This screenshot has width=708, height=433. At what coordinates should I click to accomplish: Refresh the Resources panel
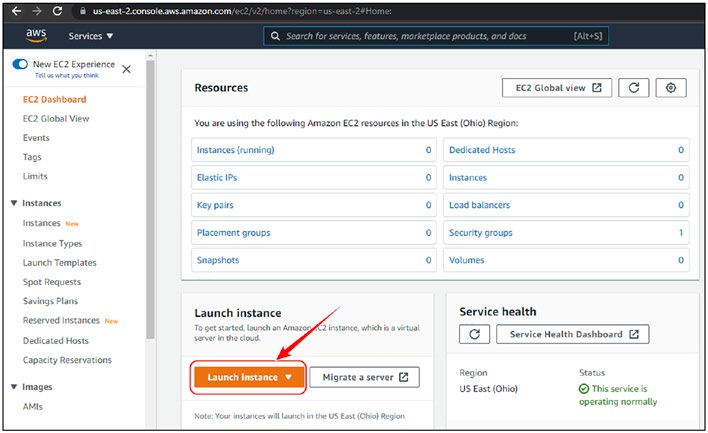[x=633, y=88]
